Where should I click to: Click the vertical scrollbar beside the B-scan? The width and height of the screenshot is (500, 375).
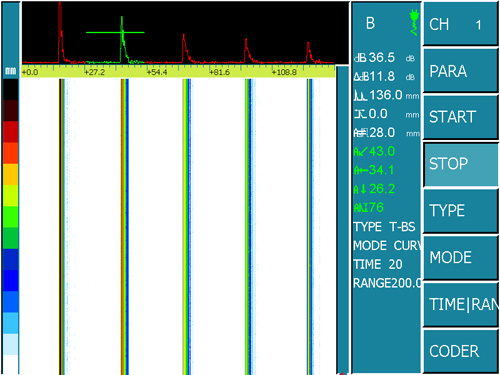342,220
